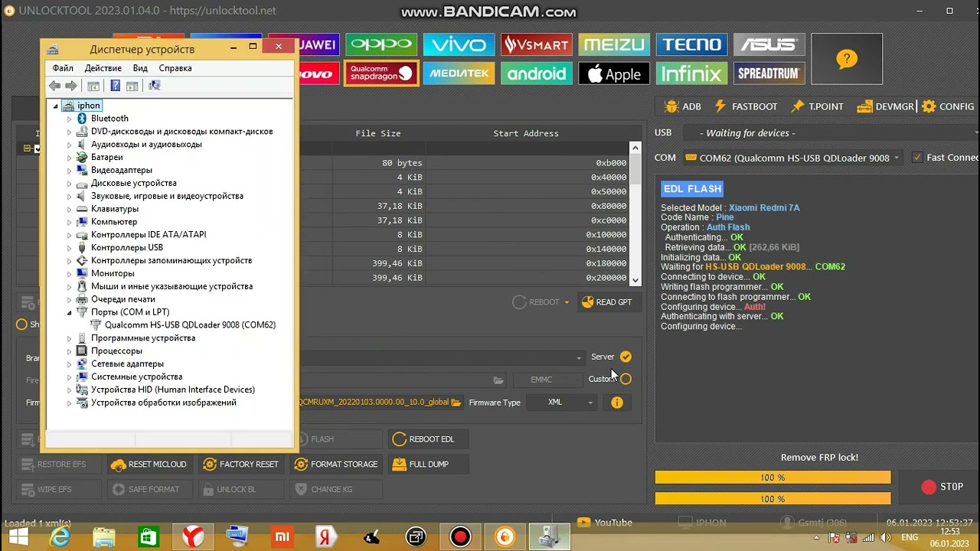Viewport: 980px width, 551px height.
Task: Click the firmware info icon
Action: [617, 403]
